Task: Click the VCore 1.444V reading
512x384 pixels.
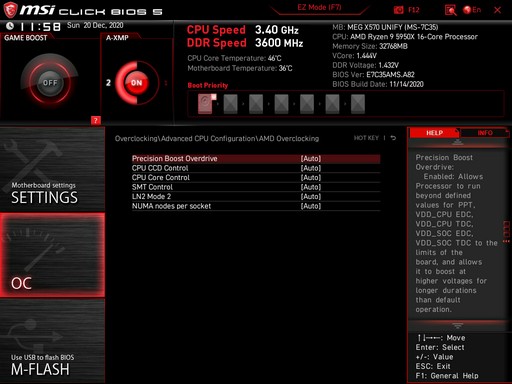Action: click(354, 56)
